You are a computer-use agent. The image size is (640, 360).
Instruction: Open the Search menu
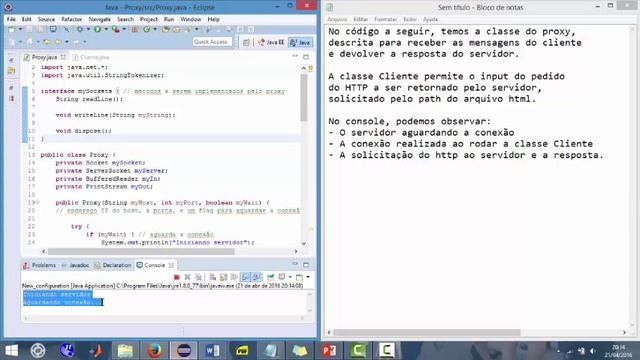pos(125,19)
